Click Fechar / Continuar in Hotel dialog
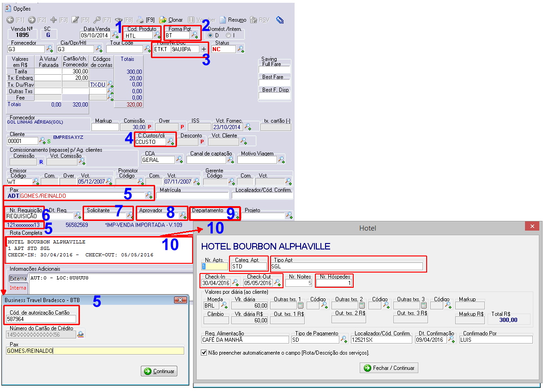 click(x=389, y=368)
